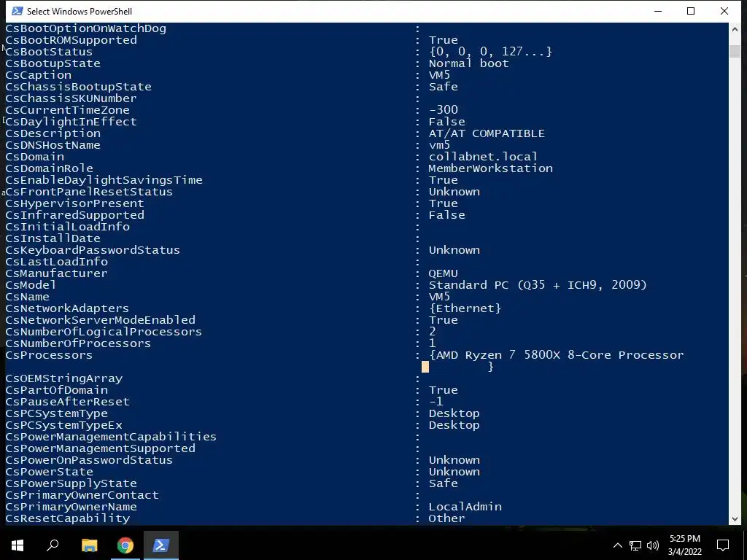Click the CsBootStatus value {0, 0, 0, 127...}
Viewport: 747px width, 560px height.
pos(490,52)
